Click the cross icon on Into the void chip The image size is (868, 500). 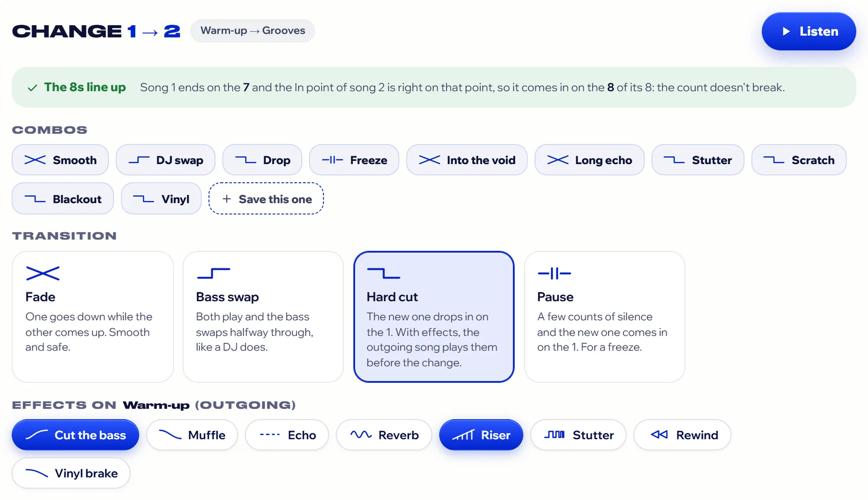coord(429,160)
